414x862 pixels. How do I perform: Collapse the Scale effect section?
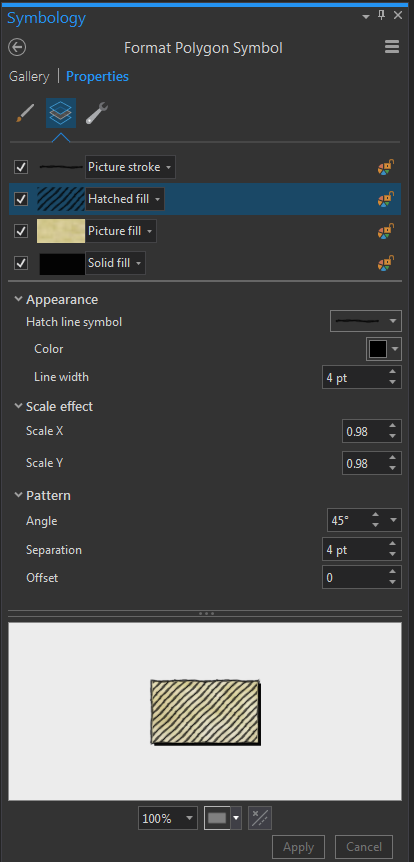(19, 406)
